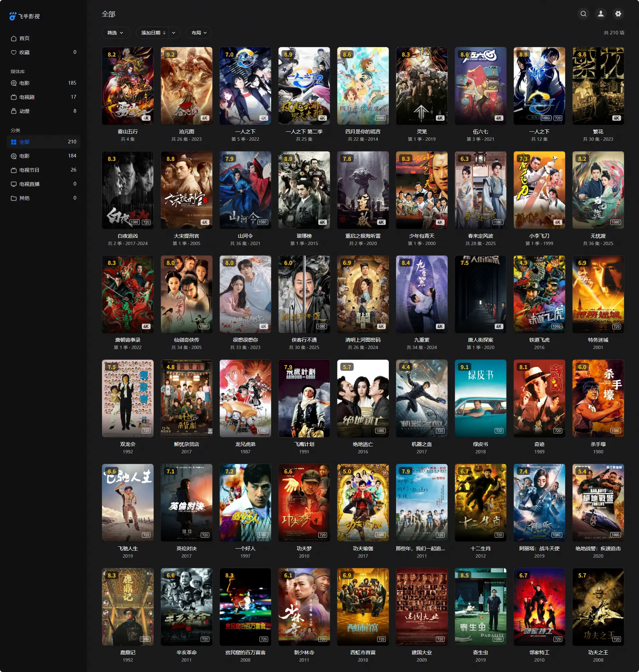Open the 功夫之王 poster
The width and height of the screenshot is (639, 672).
pyautogui.click(x=598, y=606)
